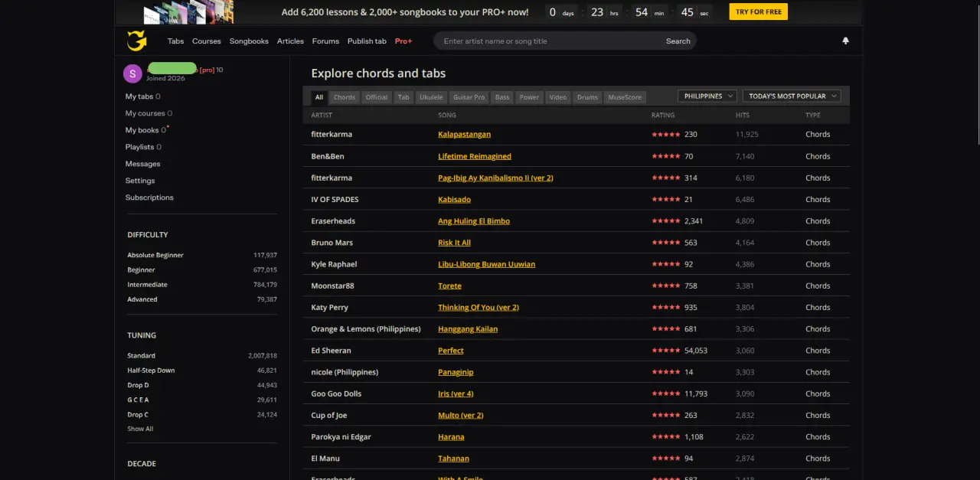
Task: Open Settings in sidebar
Action: (140, 181)
